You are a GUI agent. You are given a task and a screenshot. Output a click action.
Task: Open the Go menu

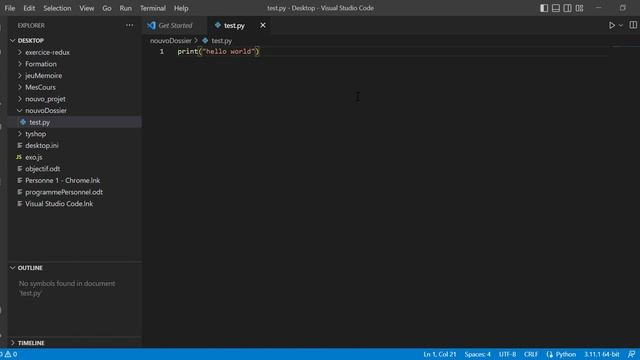click(x=107, y=8)
